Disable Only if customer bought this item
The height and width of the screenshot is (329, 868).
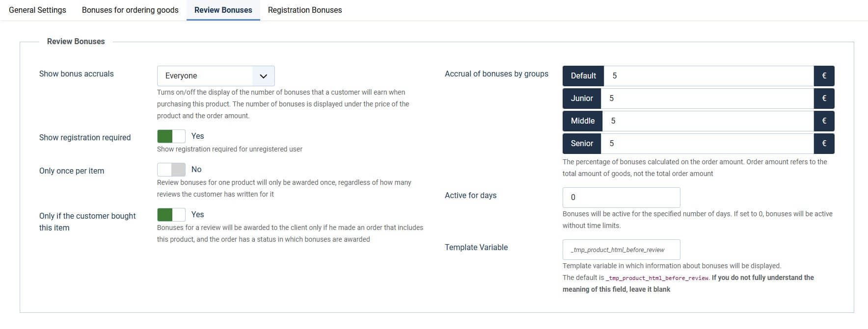coord(171,215)
